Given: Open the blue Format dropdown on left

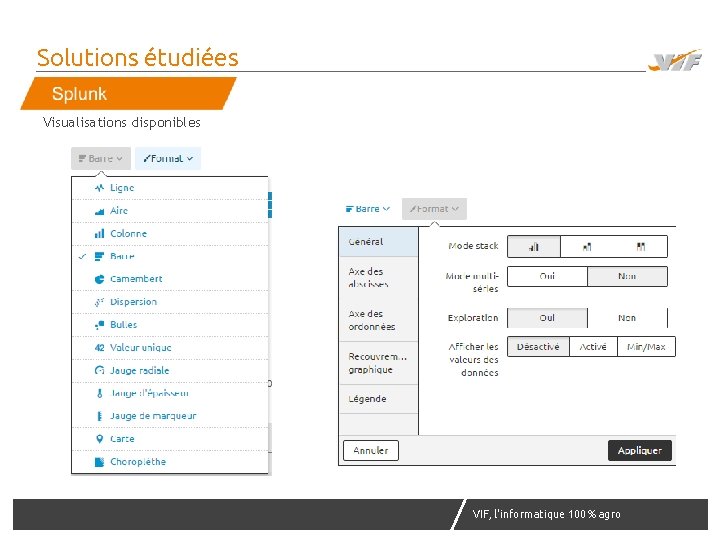Looking at the screenshot, I should tap(168, 158).
